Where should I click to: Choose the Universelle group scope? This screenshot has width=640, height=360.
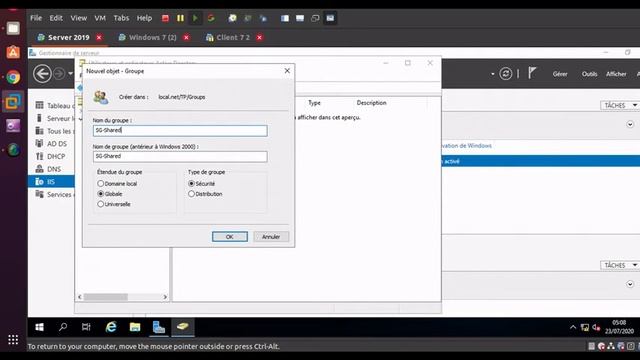coord(114,204)
